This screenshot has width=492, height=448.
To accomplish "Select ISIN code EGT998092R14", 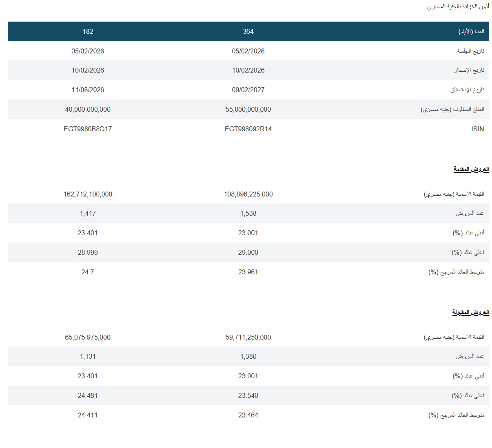I will coord(248,129).
